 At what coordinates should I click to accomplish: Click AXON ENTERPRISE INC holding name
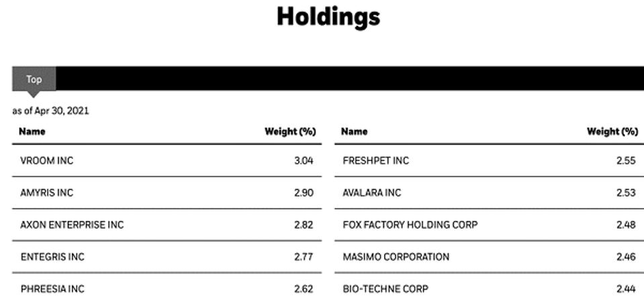point(72,225)
